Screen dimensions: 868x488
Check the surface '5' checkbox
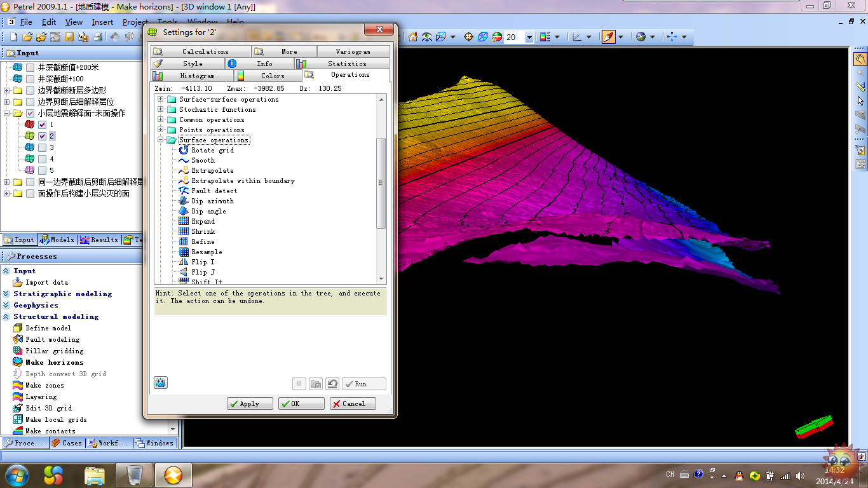(42, 170)
